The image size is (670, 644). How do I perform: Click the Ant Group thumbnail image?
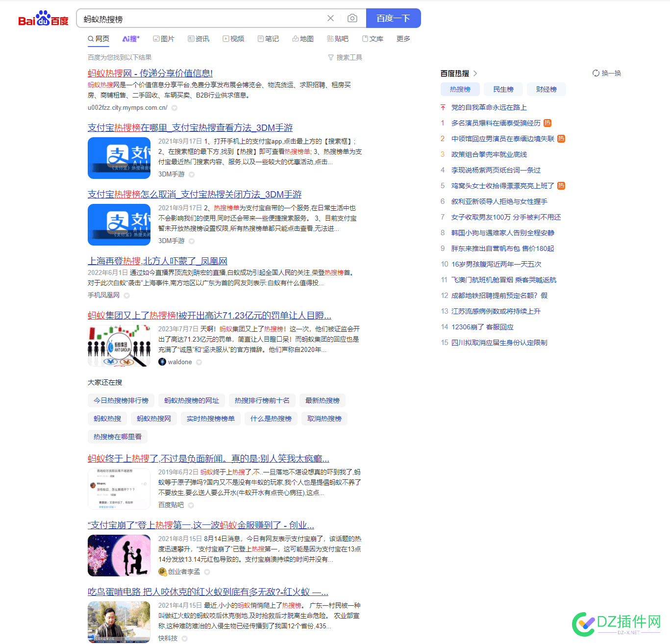pos(119,346)
